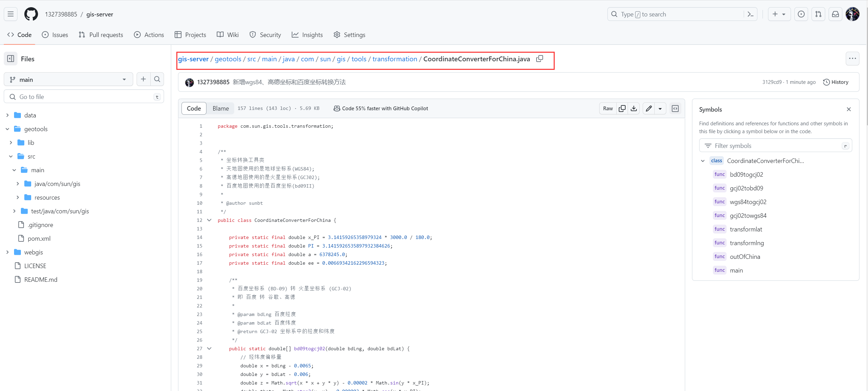The image size is (868, 391).
Task: Collapse the file tree sidebar icon
Action: click(x=11, y=59)
